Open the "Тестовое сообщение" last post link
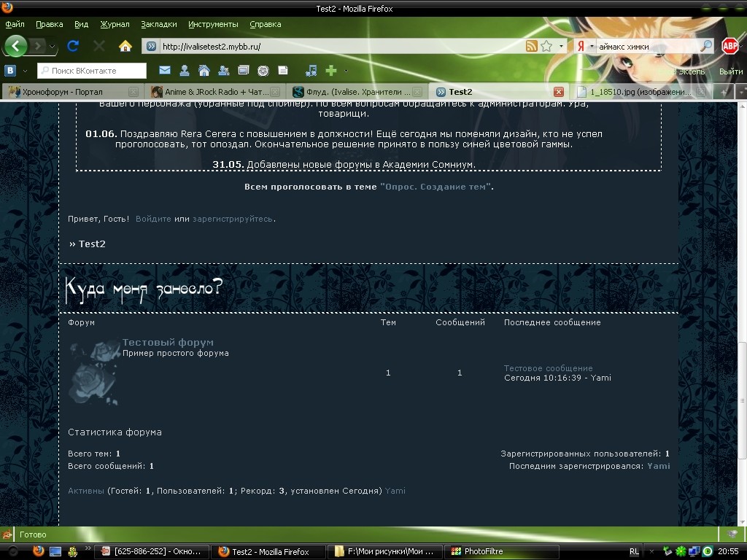Viewport: 747px width, 560px height. (x=549, y=368)
